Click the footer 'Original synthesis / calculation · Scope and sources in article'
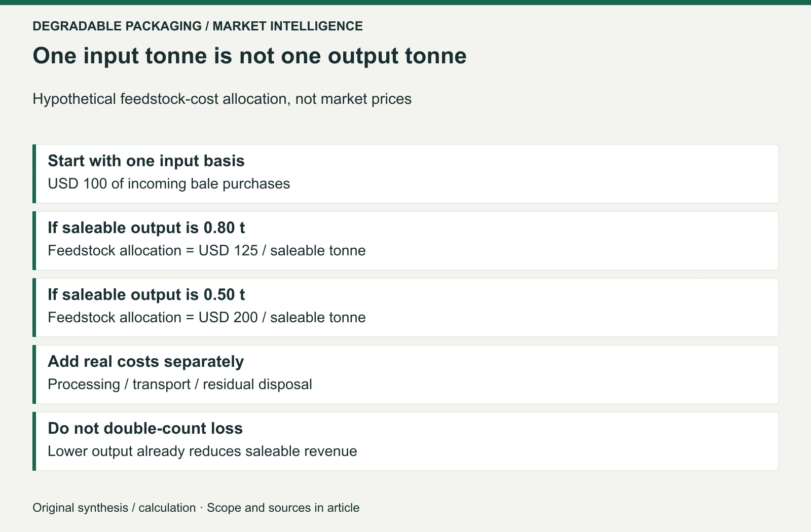This screenshot has height=532, width=811. click(x=196, y=508)
